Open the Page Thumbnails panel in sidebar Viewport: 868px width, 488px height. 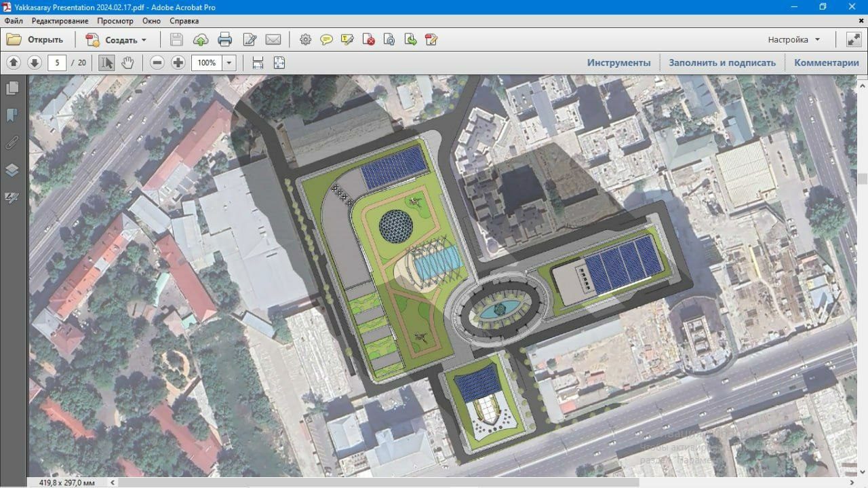coord(12,88)
